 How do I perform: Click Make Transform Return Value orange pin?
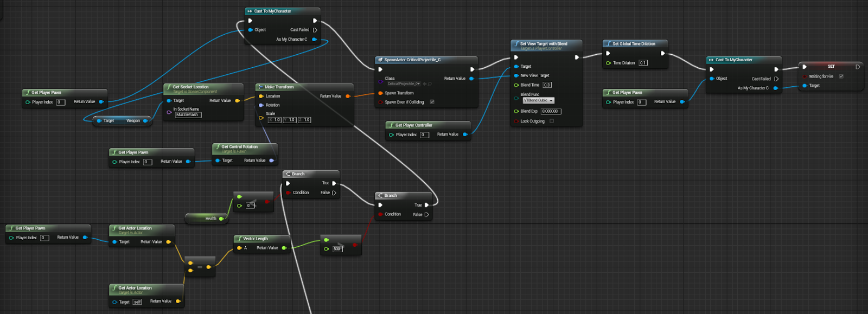coord(348,96)
